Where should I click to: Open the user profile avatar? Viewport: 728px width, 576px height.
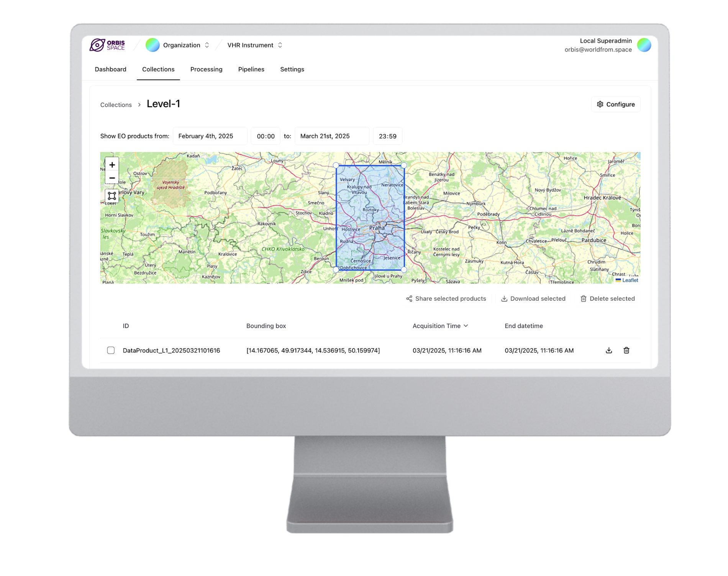point(644,45)
